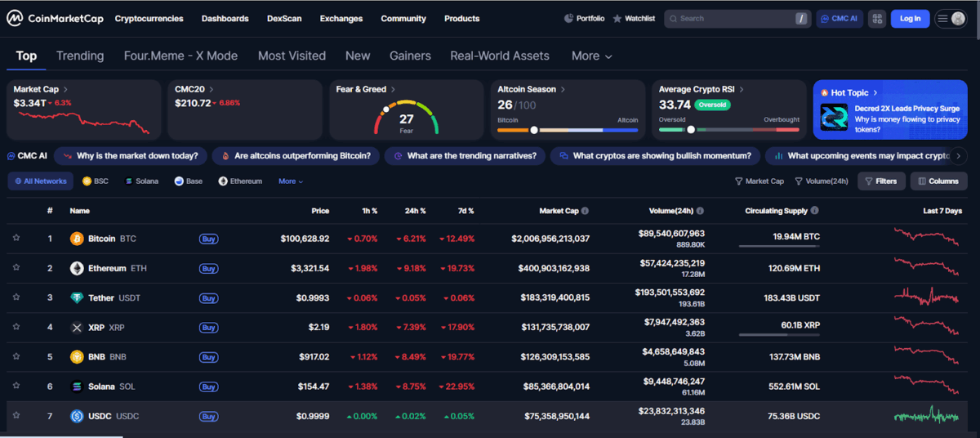Click the BNB coin icon
Screen dimensions: 980x438
pyautogui.click(x=77, y=356)
